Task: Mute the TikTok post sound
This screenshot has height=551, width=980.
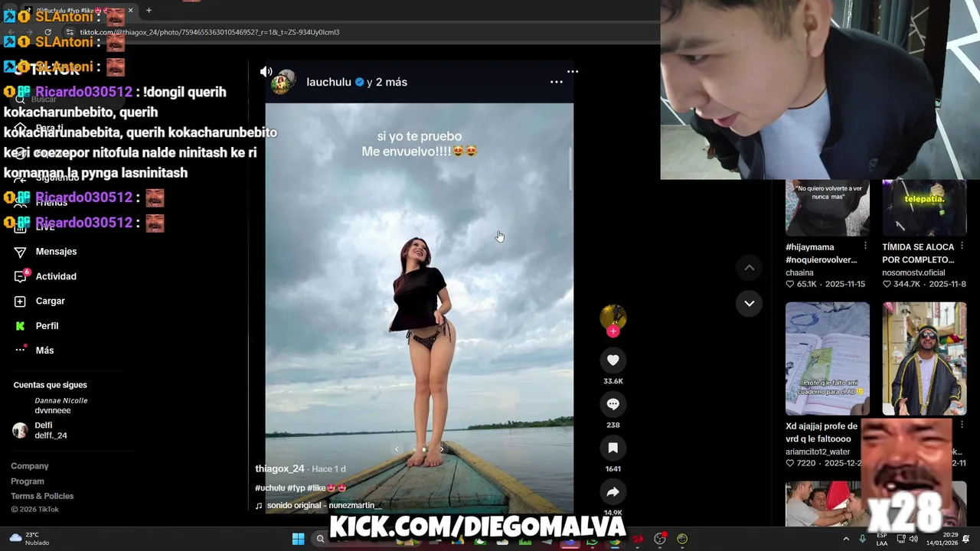Action: click(266, 71)
